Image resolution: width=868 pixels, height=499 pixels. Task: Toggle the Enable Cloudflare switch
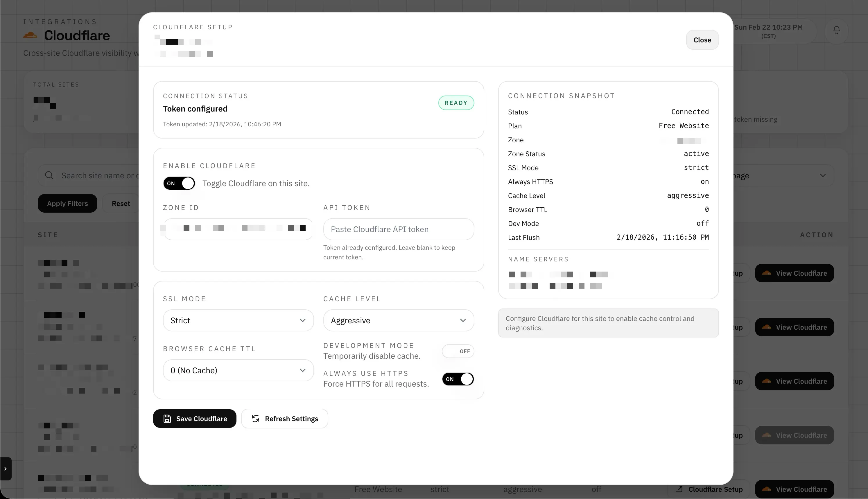179,183
